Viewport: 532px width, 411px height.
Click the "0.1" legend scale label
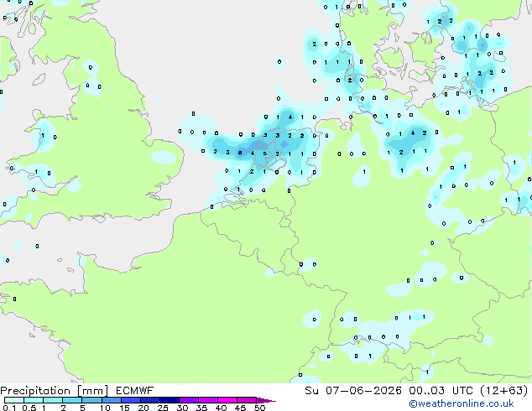pos(9,408)
